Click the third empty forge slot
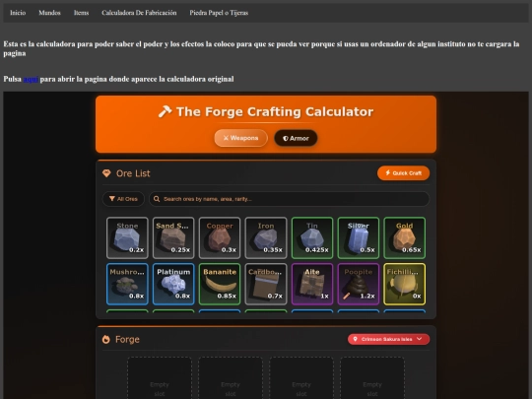The width and height of the screenshot is (532, 399). (301, 377)
